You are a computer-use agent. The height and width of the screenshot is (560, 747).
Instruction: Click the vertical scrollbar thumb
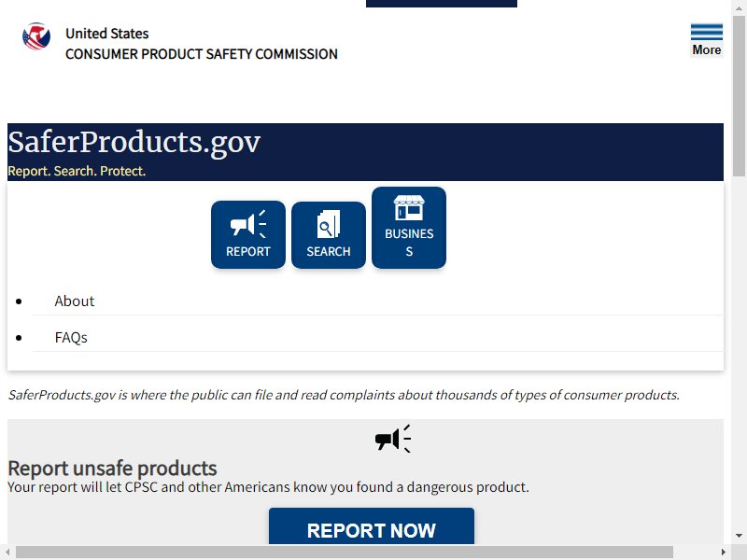click(x=739, y=96)
